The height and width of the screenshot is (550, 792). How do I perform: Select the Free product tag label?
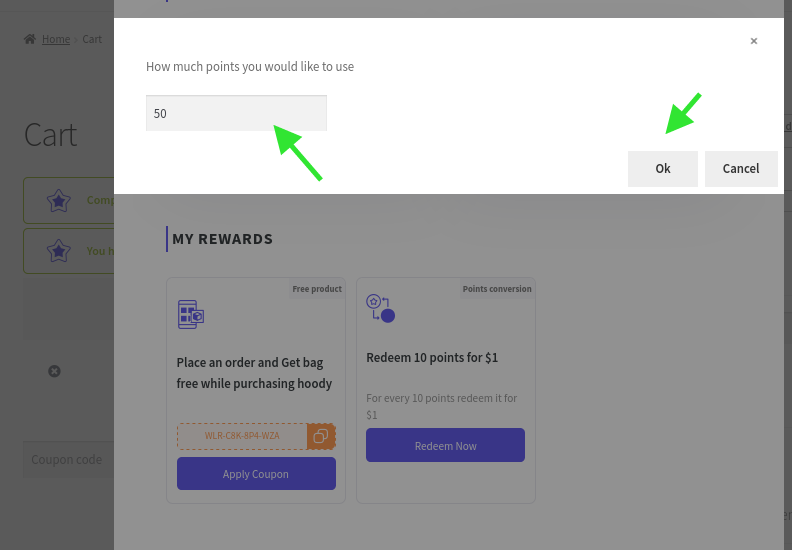(317, 289)
